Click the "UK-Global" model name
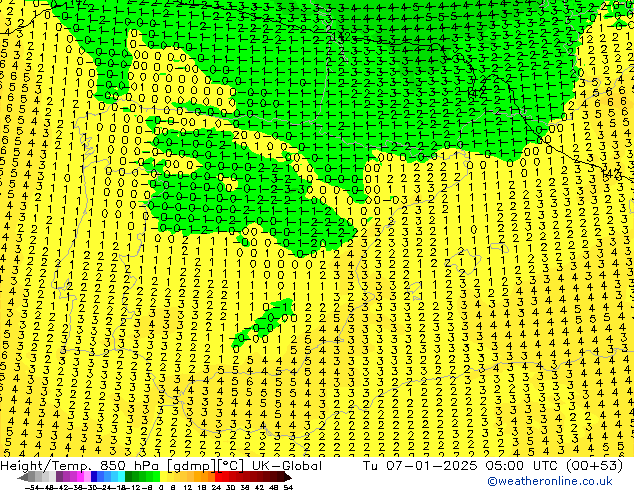Image resolution: width=634 pixels, height=490 pixels. pyautogui.click(x=287, y=466)
